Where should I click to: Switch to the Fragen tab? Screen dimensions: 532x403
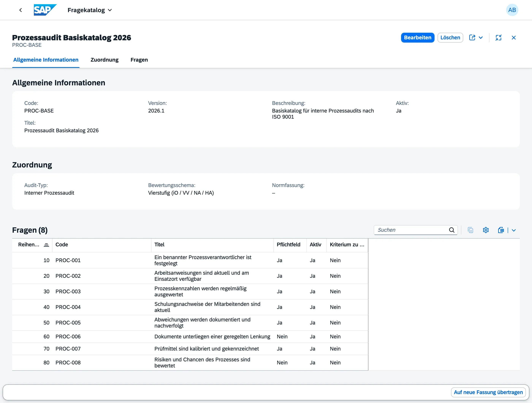pos(139,60)
